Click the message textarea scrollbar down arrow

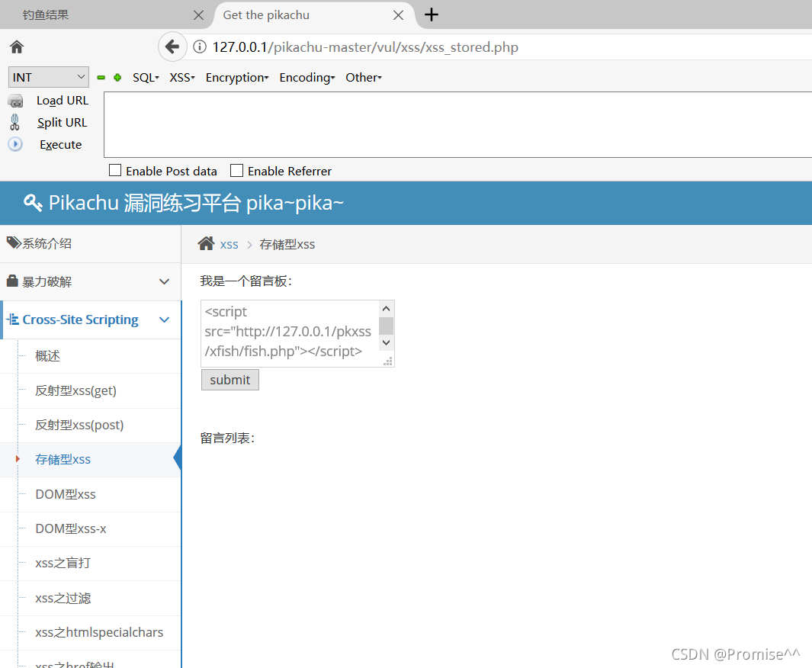coord(386,343)
